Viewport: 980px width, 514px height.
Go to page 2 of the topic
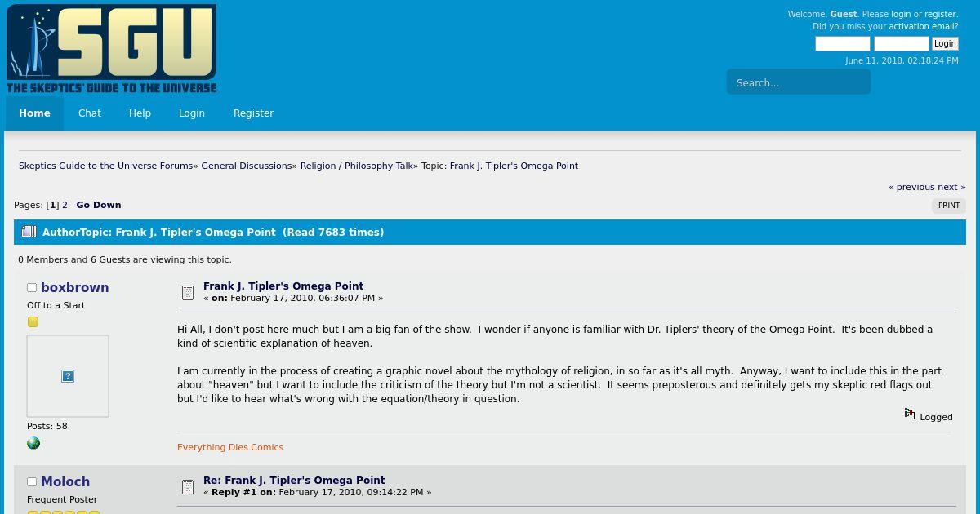(x=65, y=205)
